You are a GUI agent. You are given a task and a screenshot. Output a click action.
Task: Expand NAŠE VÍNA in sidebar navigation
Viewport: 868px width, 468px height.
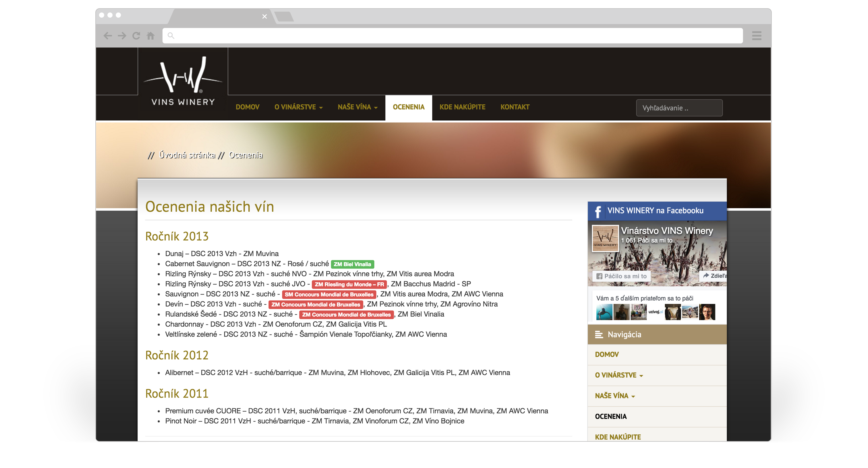[615, 396]
